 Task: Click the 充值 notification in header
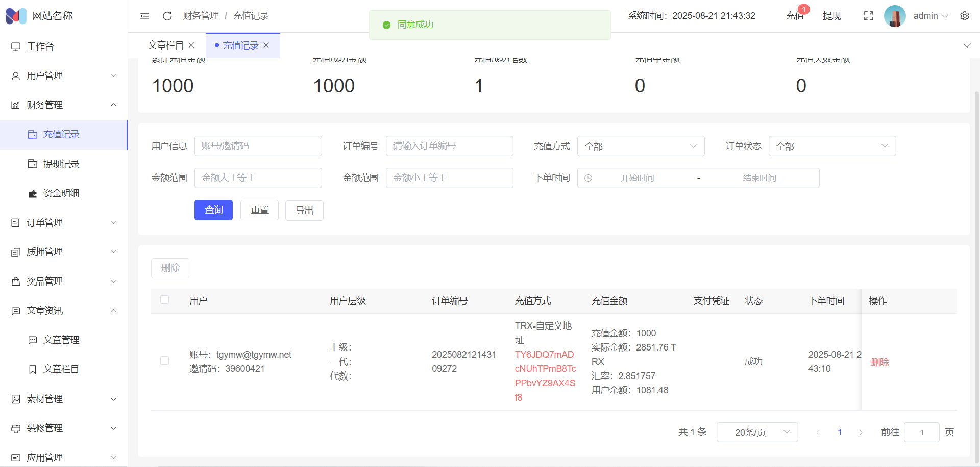(795, 16)
